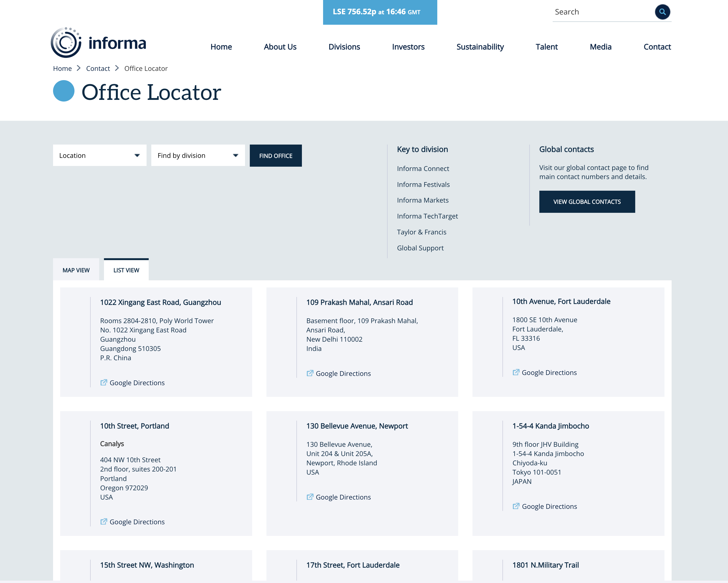Open the Media menu
Image resolution: width=728 pixels, height=583 pixels.
click(x=600, y=47)
